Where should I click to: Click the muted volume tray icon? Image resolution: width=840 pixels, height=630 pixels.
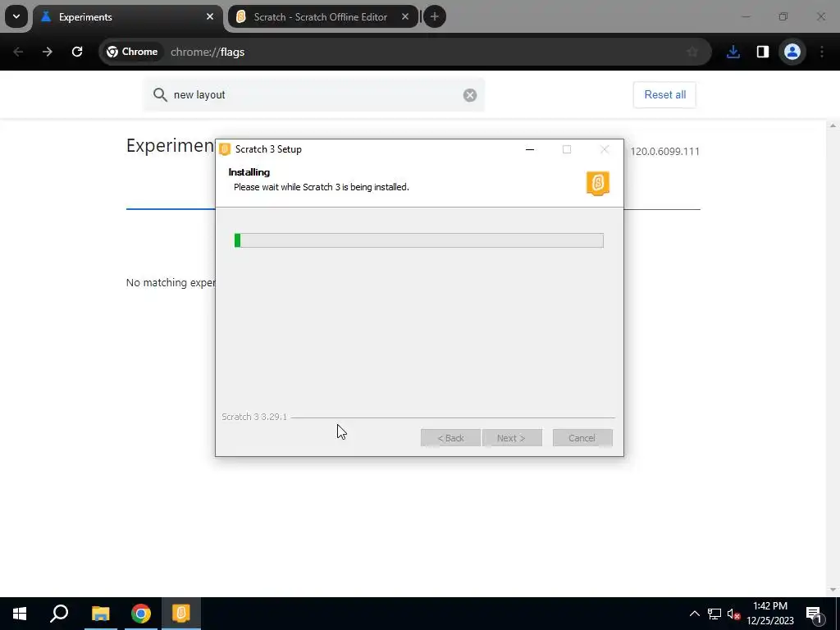[733, 614]
